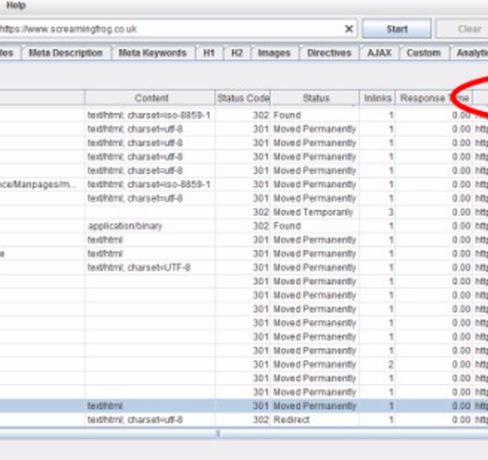Switch to the Meta Description tab

coord(66,53)
